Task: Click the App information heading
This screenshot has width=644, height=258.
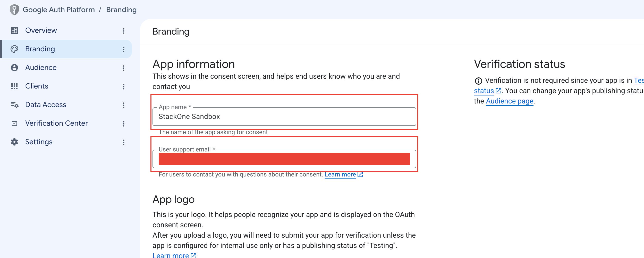Action: point(194,64)
